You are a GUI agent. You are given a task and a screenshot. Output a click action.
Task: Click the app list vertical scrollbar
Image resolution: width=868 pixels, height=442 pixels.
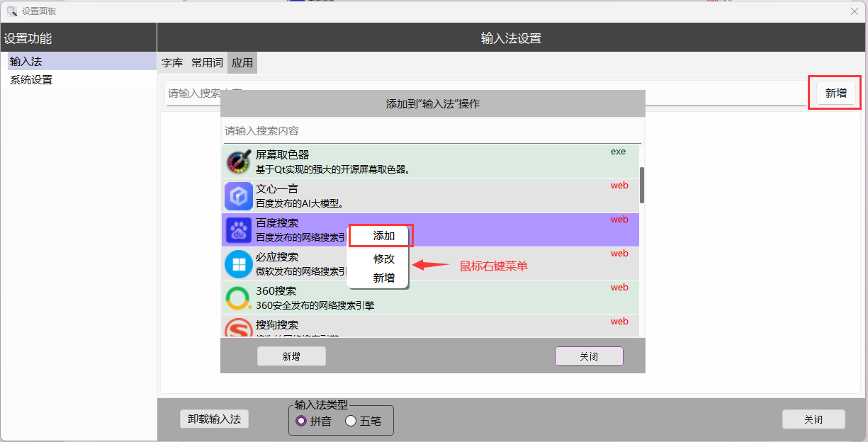pyautogui.click(x=642, y=185)
